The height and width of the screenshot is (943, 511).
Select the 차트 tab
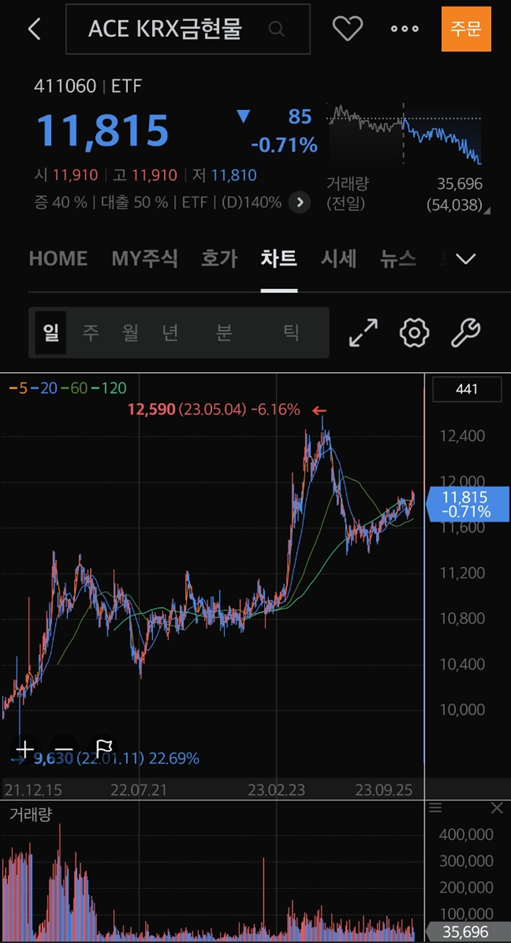pos(278,259)
